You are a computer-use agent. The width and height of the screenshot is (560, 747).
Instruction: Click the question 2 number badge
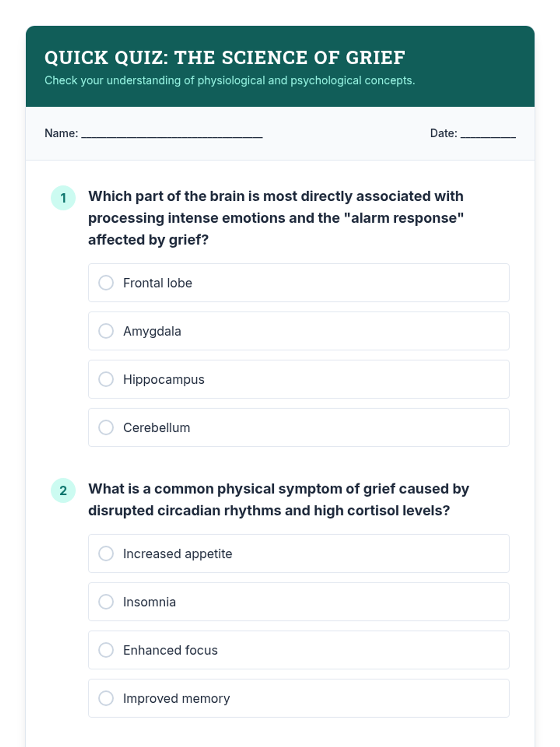[x=63, y=490]
